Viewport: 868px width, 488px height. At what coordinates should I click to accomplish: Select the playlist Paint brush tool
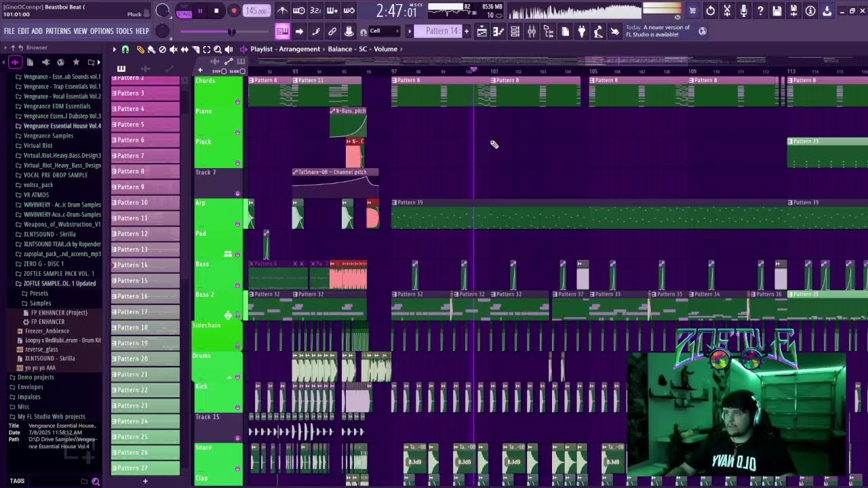pos(151,49)
